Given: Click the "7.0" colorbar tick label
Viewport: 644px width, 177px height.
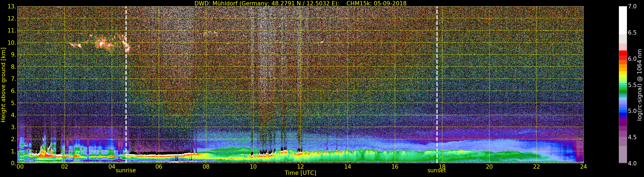Looking at the screenshot, I should point(632,6).
